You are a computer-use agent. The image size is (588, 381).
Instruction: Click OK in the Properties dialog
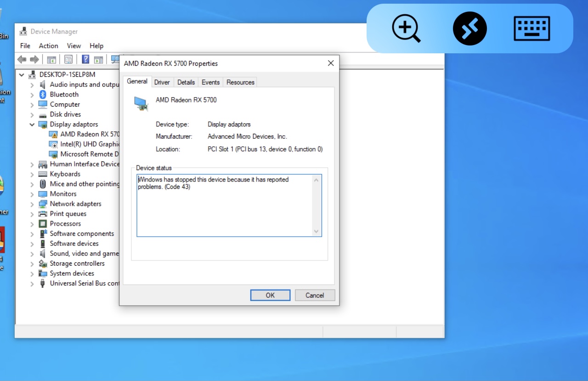pyautogui.click(x=270, y=296)
